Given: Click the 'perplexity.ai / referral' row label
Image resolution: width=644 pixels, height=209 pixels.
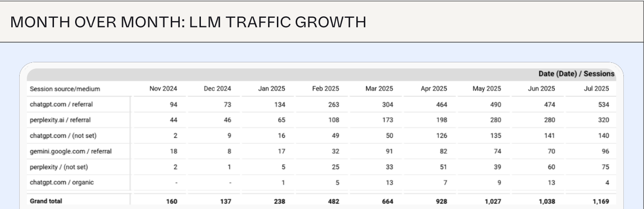Looking at the screenshot, I should 60,120.
